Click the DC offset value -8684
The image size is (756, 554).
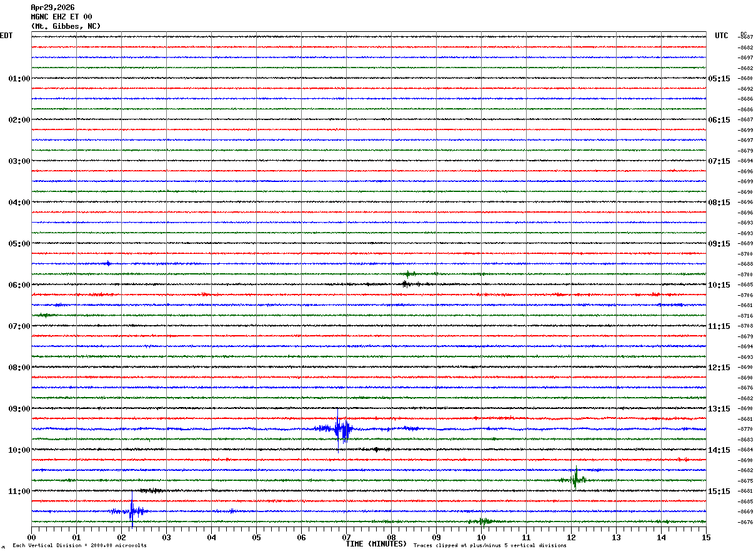click(x=746, y=450)
